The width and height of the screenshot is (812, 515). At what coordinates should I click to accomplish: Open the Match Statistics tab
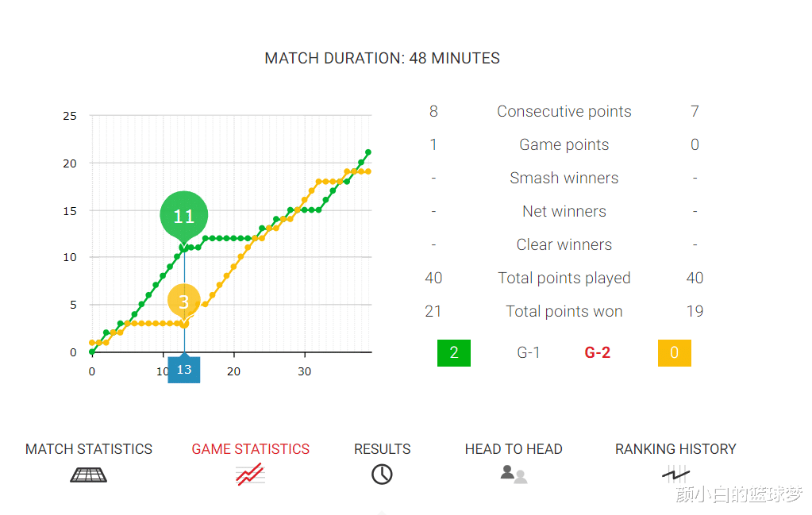pyautogui.click(x=89, y=449)
